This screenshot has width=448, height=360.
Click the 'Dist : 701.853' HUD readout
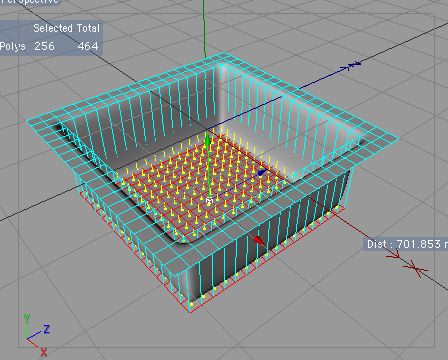[x=406, y=244]
